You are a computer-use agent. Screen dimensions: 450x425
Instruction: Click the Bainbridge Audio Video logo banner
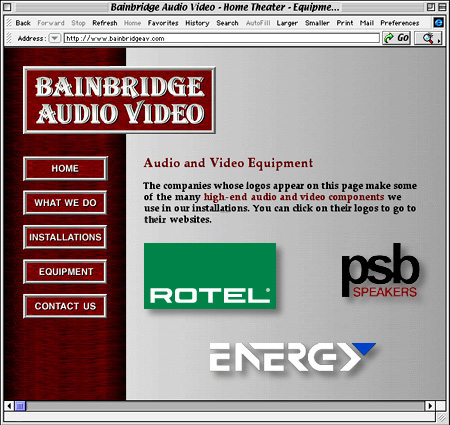(119, 100)
